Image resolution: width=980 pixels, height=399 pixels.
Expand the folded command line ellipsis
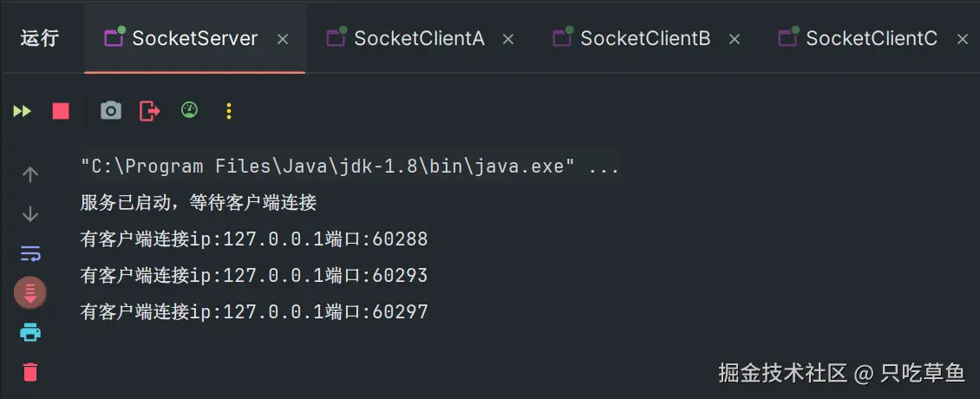click(604, 167)
